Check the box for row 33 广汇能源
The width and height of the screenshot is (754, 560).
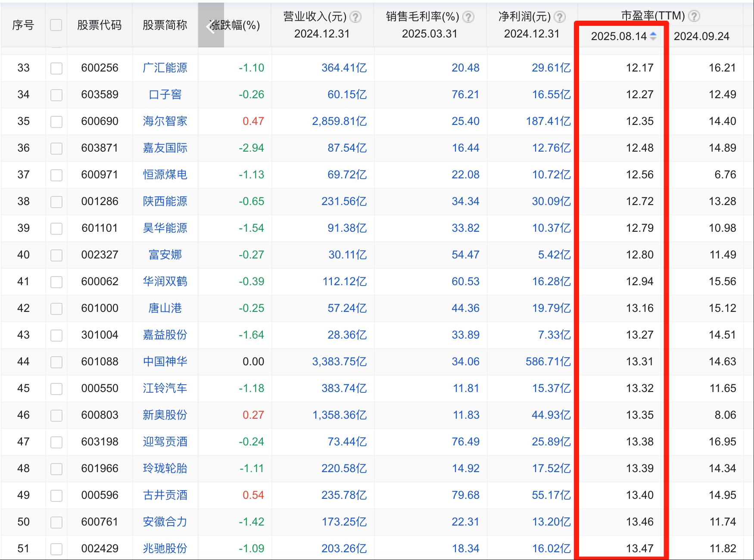(56, 68)
